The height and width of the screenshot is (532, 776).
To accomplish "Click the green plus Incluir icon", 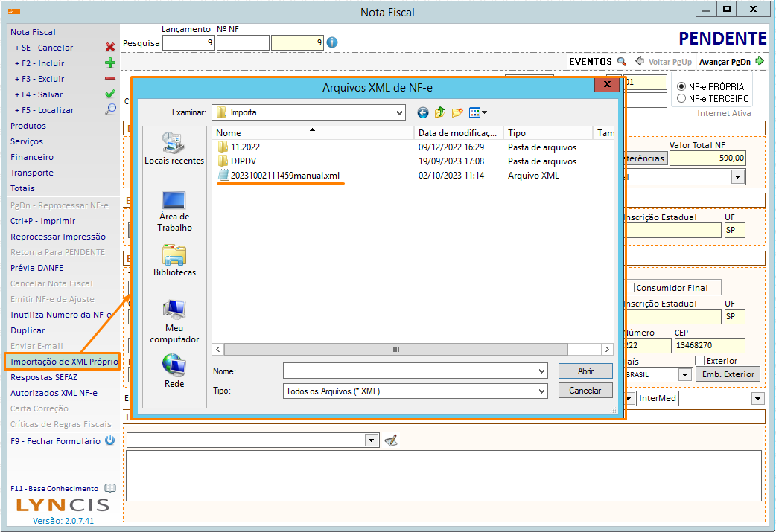I will click(x=110, y=63).
